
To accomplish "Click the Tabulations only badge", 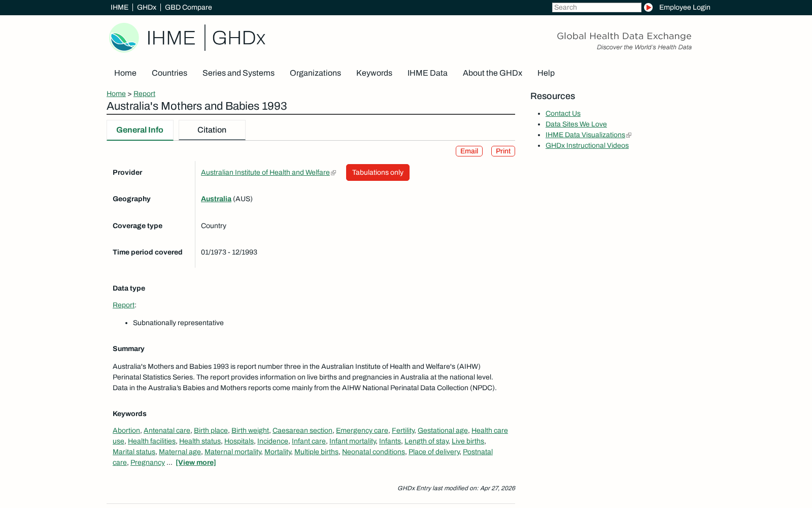I will coord(378,172).
